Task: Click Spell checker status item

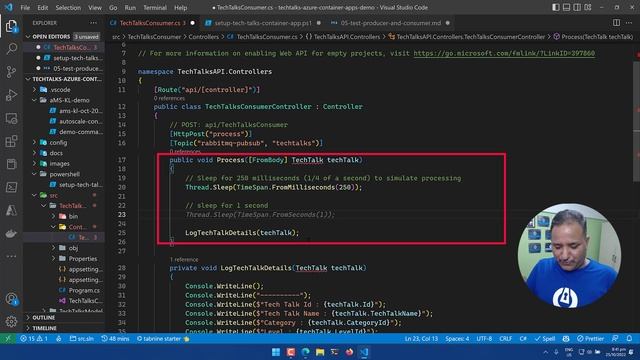Action: coord(545,338)
